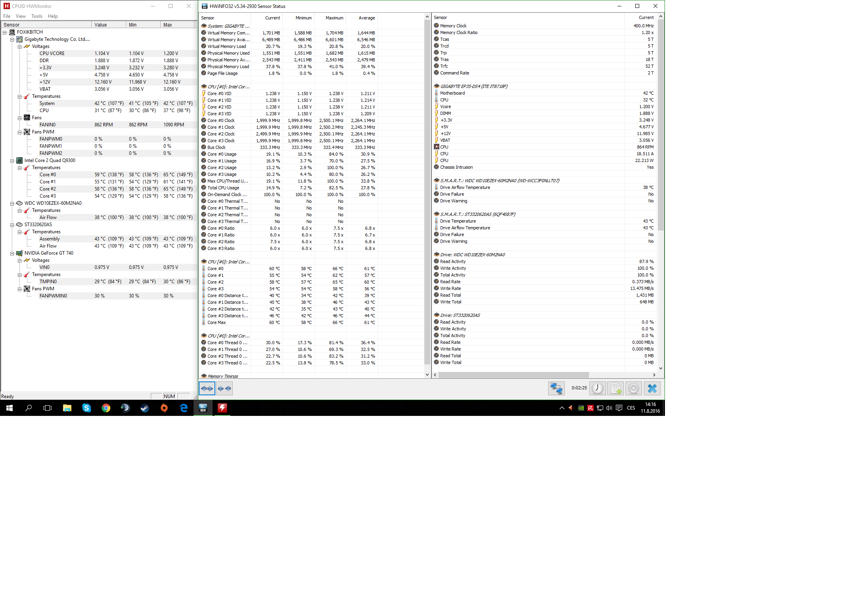Open the Tools menu in HWMonitor
Screen dimensions: 868x608
tap(37, 16)
